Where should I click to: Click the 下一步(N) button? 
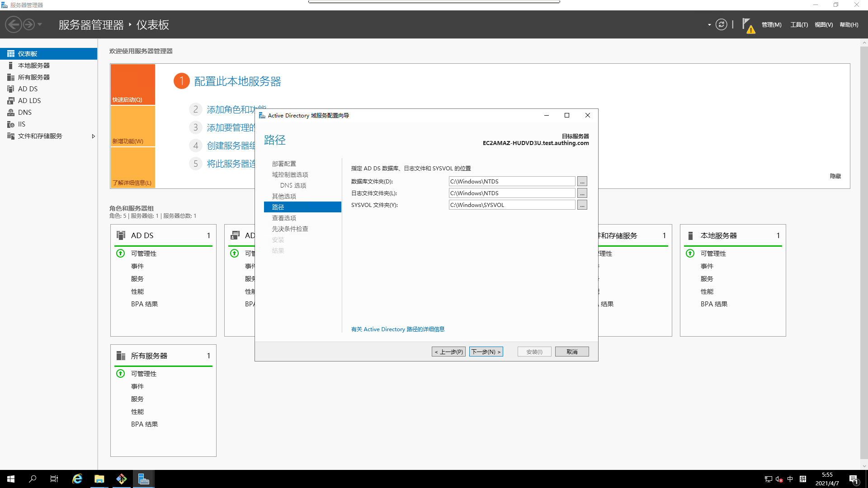pyautogui.click(x=486, y=352)
